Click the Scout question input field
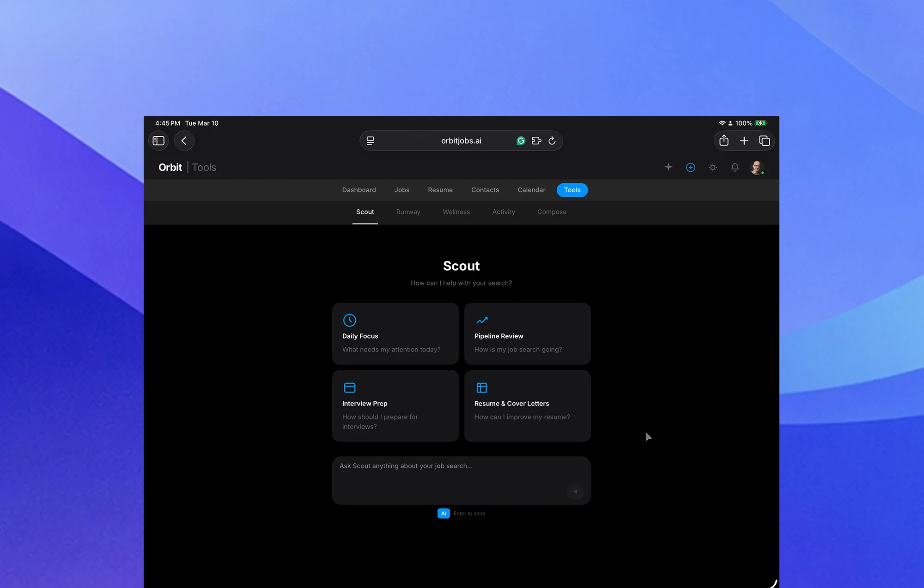924x588 pixels. pos(461,480)
